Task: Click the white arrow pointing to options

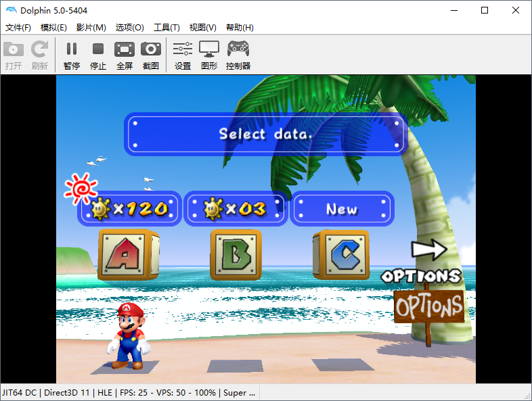Action: tap(429, 250)
